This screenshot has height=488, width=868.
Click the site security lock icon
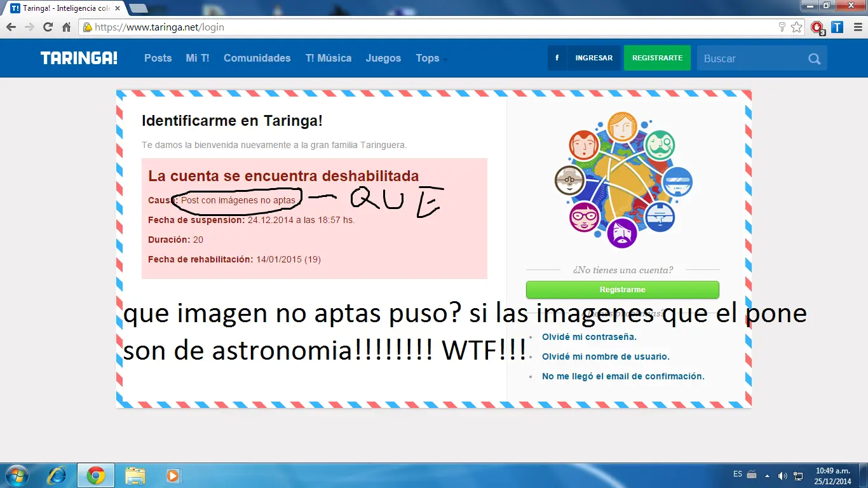click(88, 27)
